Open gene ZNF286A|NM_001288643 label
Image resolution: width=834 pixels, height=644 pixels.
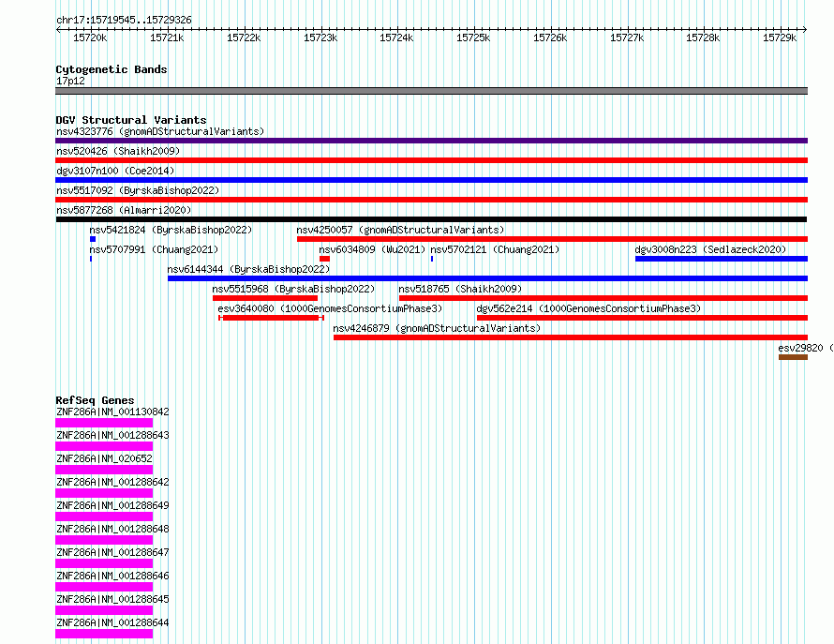pos(112,435)
